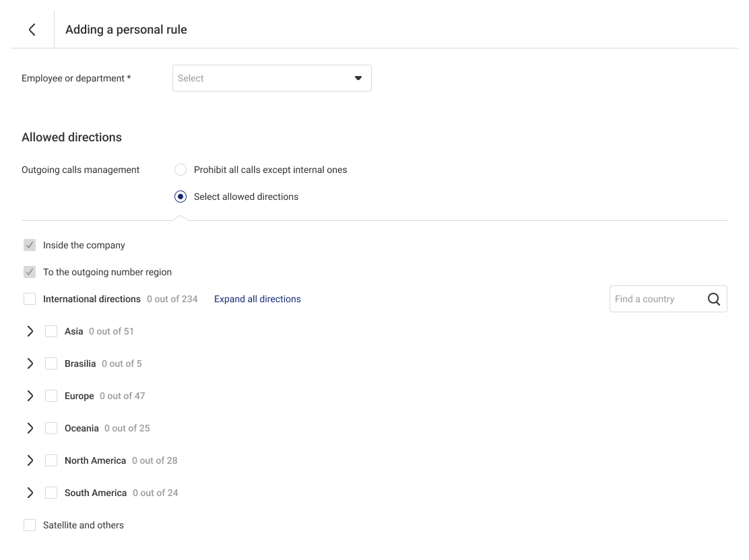Viewport: 749px width, 560px height.
Task: Expand the Brasilia region chevron
Action: click(30, 363)
